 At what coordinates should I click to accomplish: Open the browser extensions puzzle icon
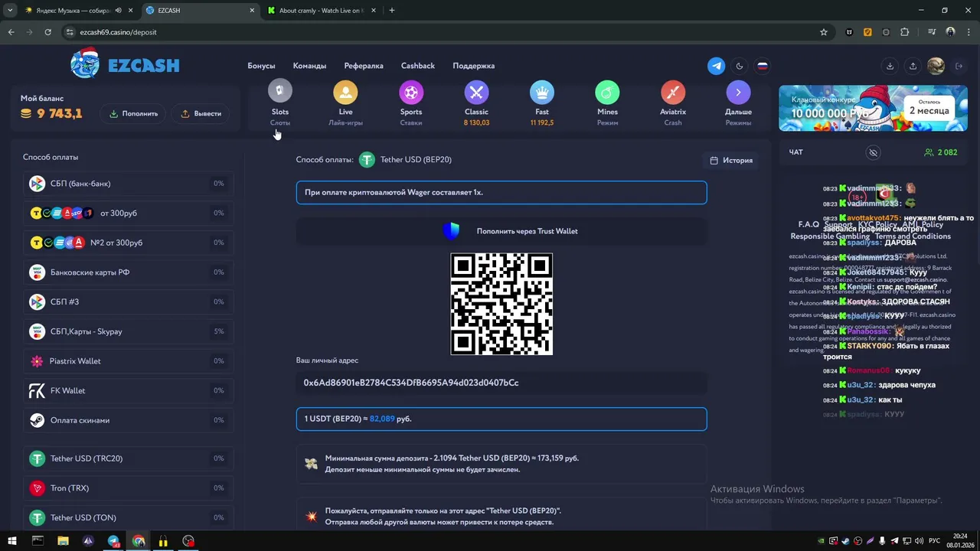coord(905,32)
